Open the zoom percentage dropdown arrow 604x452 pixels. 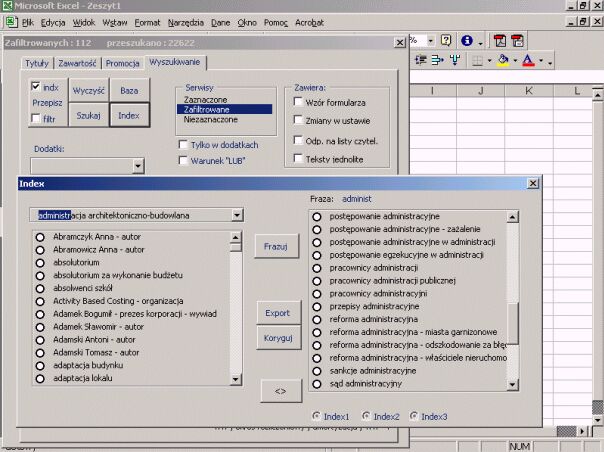point(432,41)
